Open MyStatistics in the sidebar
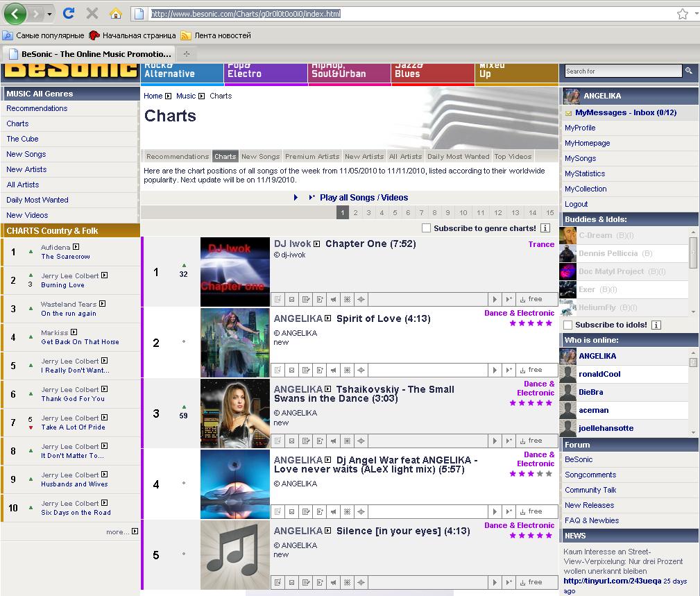This screenshot has width=700, height=596. 585,173
